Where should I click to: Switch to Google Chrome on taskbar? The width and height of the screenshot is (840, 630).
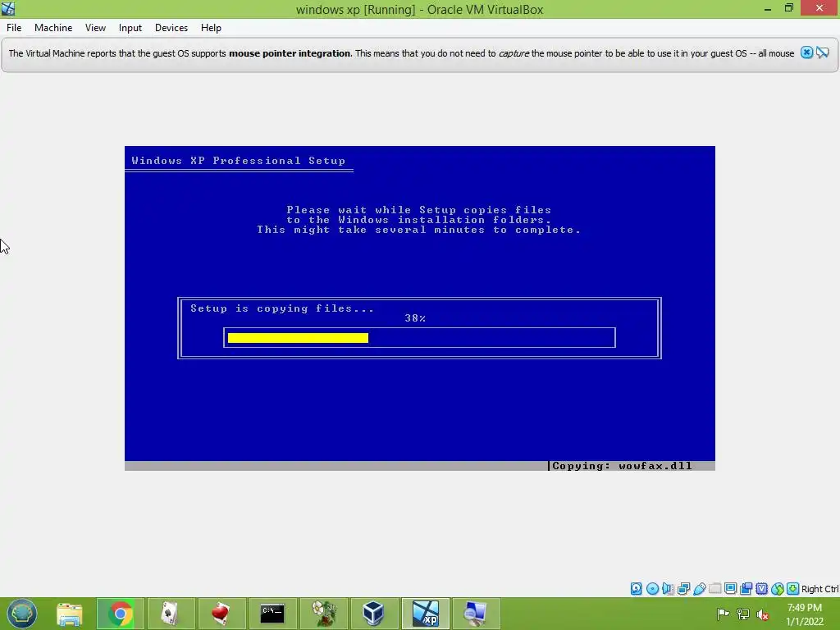coord(121,614)
